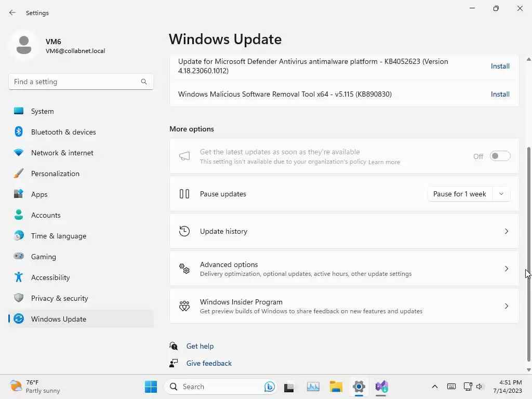Click the scrollbar up arrow

pos(528,59)
